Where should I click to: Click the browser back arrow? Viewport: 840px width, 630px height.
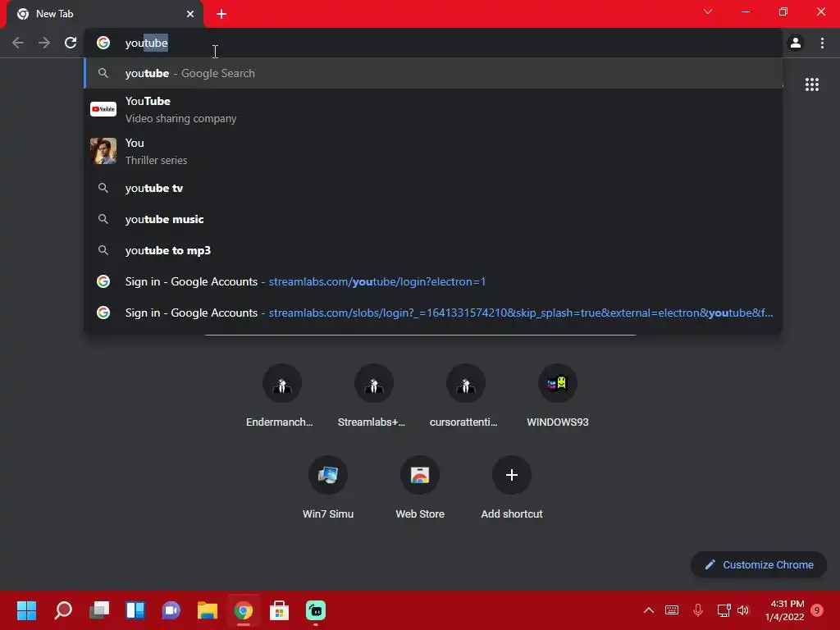[18, 43]
